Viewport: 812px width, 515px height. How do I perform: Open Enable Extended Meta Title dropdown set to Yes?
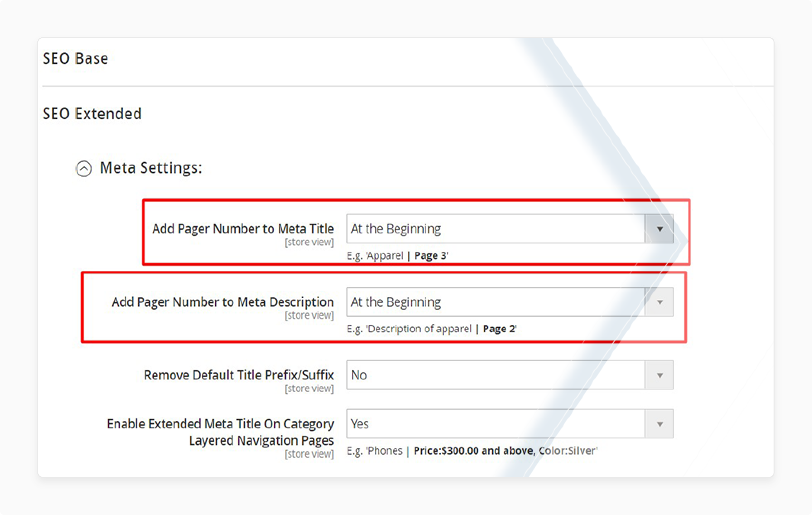tap(510, 424)
